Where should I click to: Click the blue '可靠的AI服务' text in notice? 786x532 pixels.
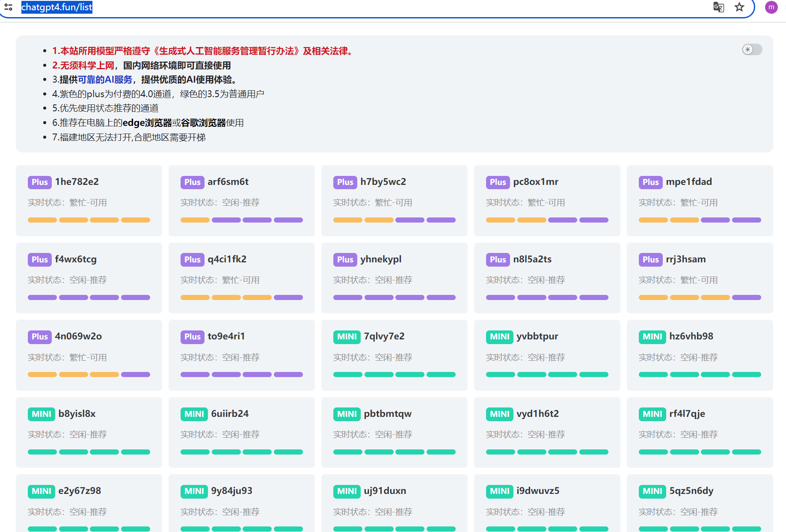click(105, 80)
